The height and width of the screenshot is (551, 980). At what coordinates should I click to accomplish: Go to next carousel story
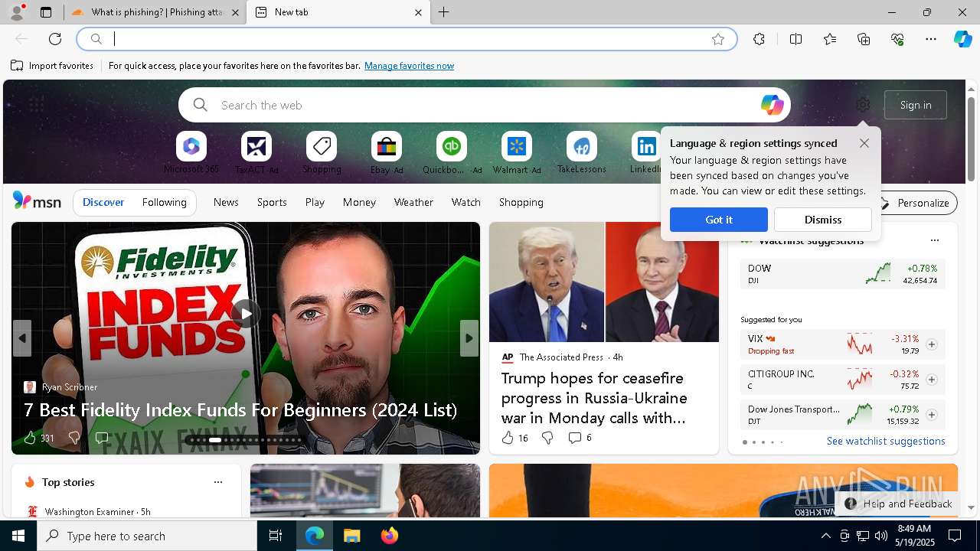(469, 338)
